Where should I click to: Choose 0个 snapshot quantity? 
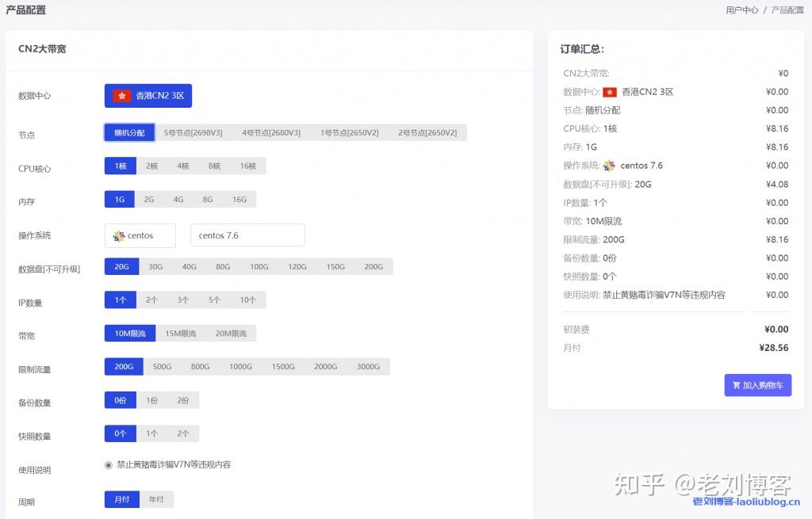(121, 433)
